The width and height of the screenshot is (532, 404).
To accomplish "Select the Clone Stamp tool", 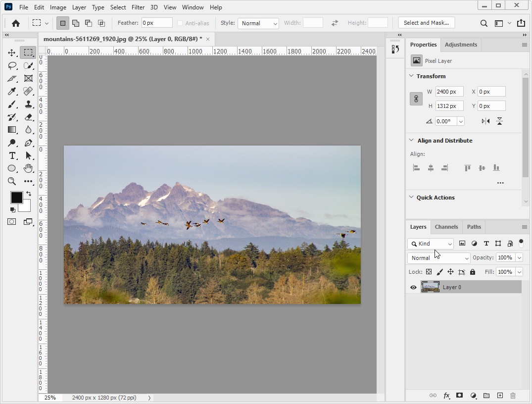I will pos(29,104).
